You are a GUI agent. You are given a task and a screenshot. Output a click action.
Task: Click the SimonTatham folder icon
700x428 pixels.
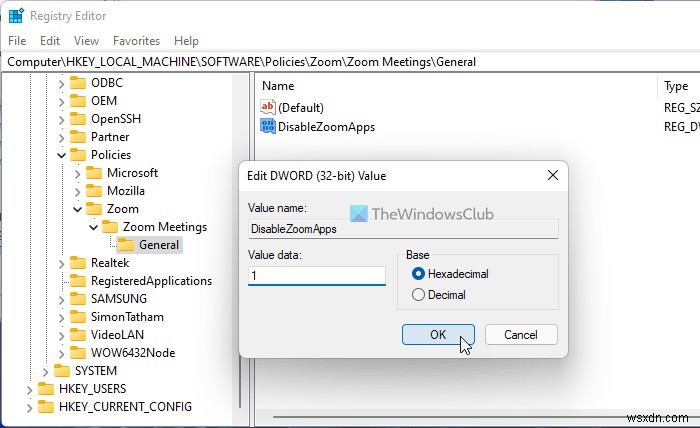point(78,317)
